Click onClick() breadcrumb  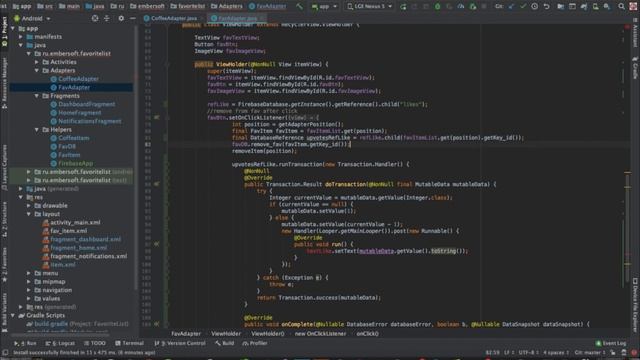[367, 334]
